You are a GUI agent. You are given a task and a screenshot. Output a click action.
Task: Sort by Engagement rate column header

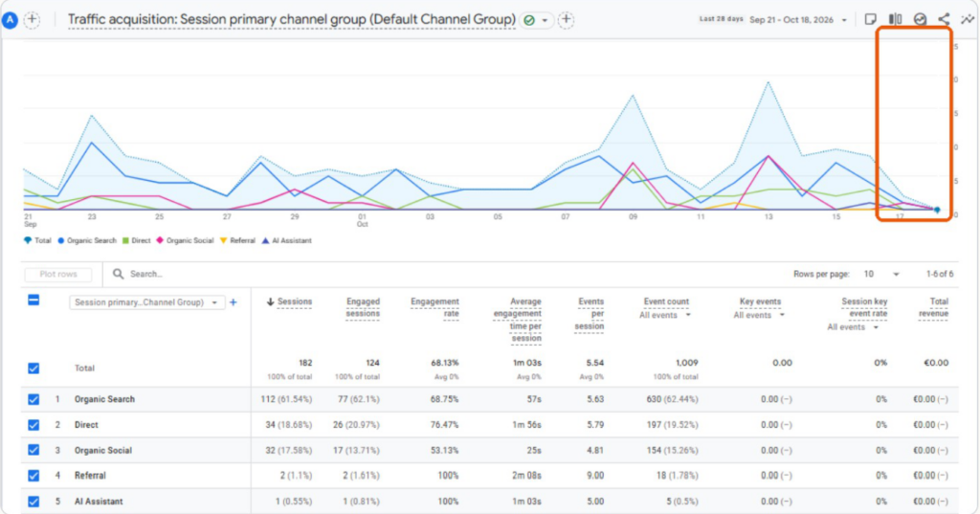coord(434,307)
